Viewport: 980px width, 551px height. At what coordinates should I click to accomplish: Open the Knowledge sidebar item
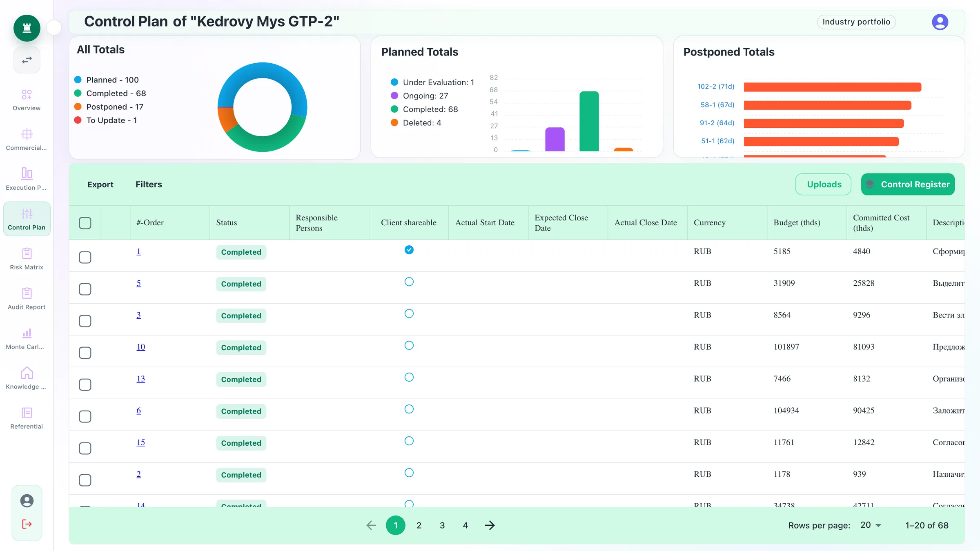coord(27,379)
